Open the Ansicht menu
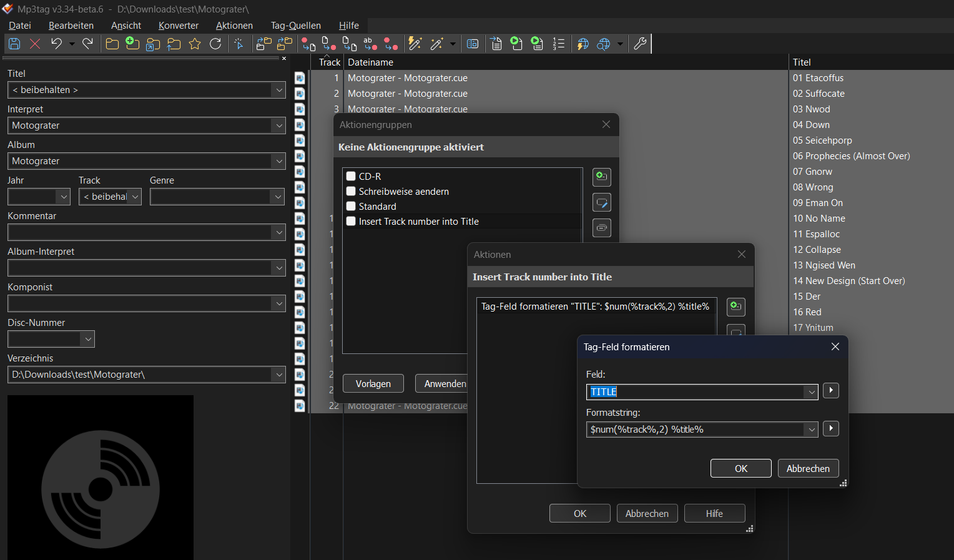Viewport: 954px width, 560px height. point(126,26)
